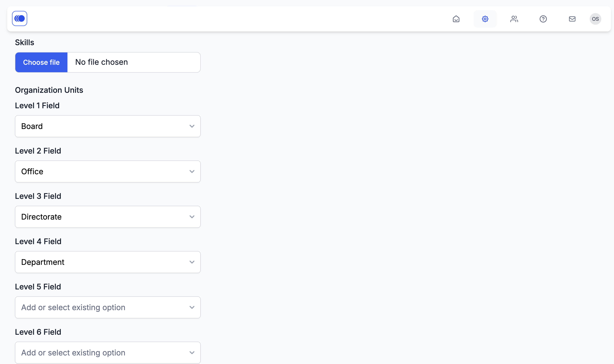Image resolution: width=614 pixels, height=364 pixels.
Task: Click the Choose file button for Skills
Action: coord(41,62)
